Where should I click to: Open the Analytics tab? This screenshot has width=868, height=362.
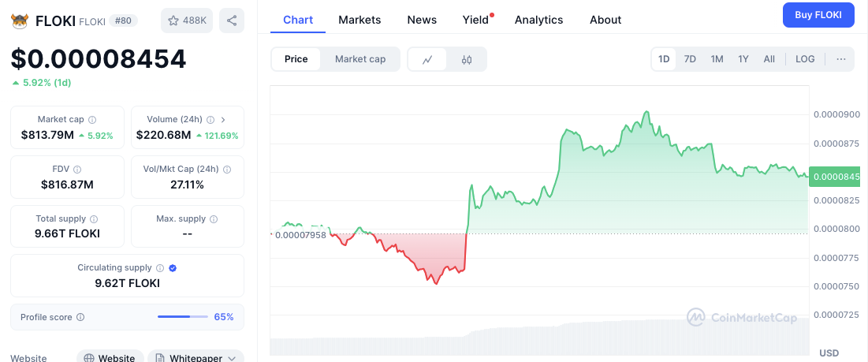[538, 20]
